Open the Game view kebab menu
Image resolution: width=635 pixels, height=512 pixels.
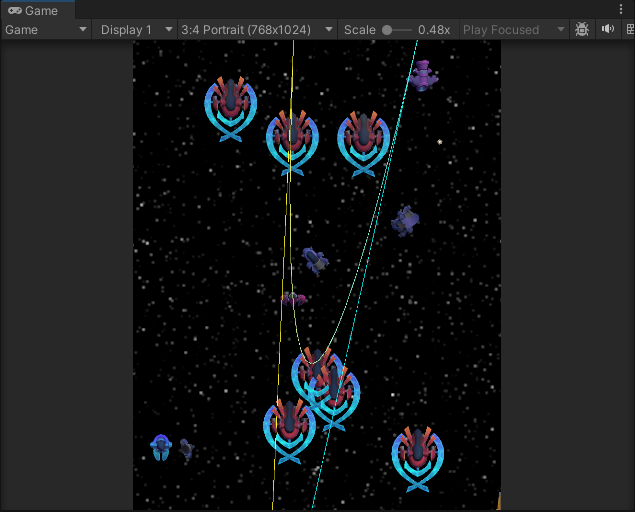point(621,10)
